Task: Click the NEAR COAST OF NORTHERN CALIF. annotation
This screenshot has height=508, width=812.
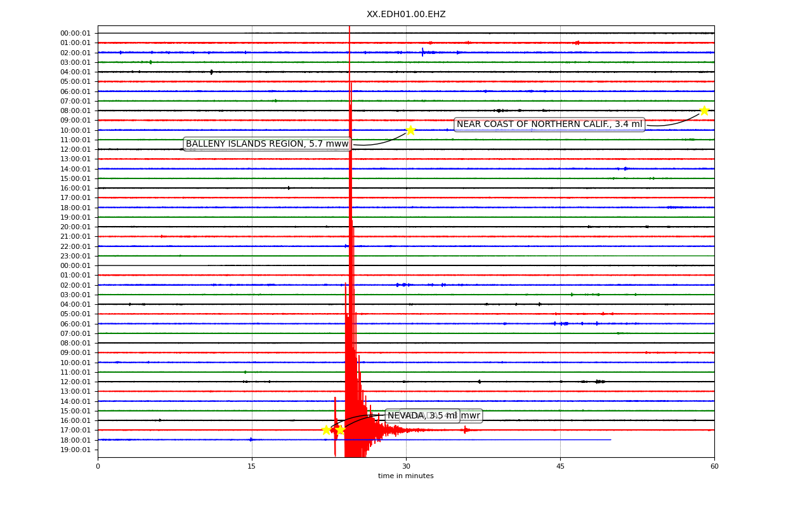Action: click(549, 124)
